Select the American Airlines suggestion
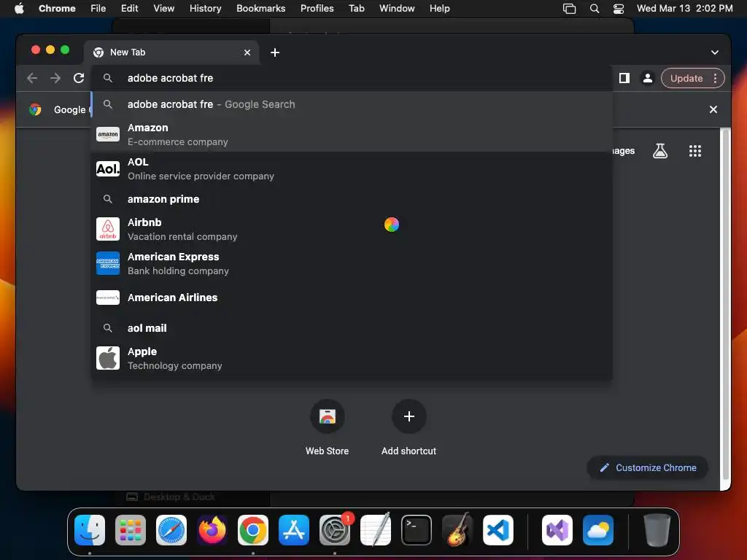 tap(352, 297)
